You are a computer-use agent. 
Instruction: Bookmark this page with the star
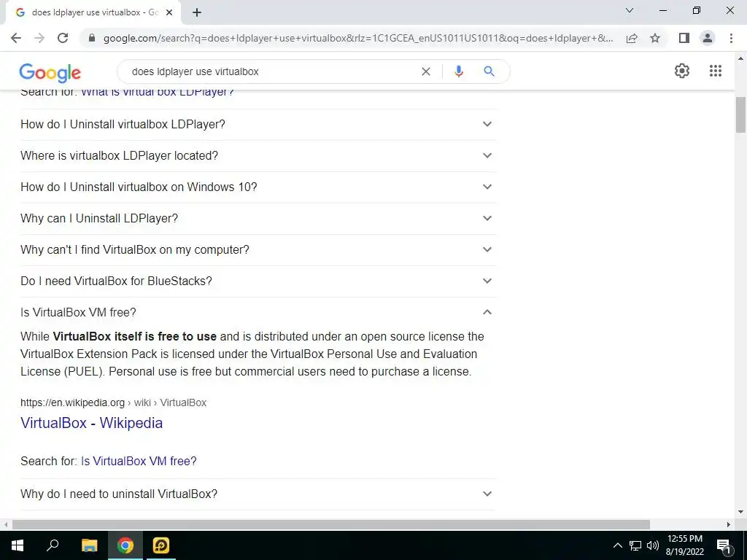point(655,38)
